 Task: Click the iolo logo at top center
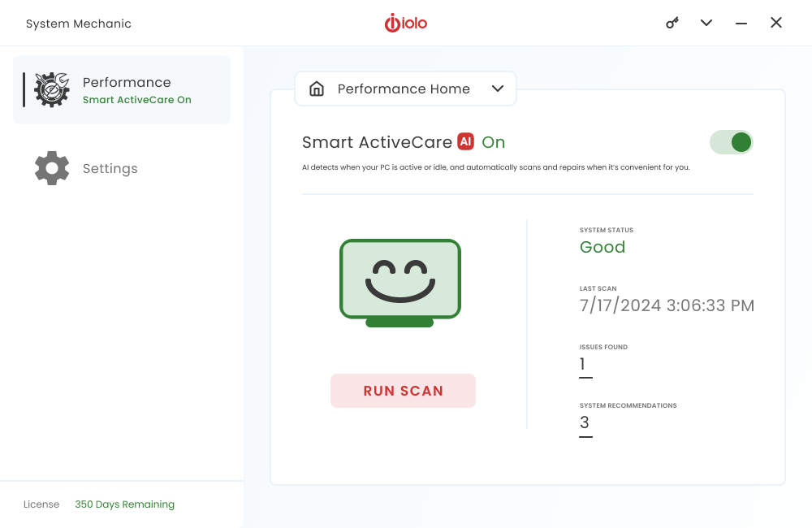click(x=406, y=23)
